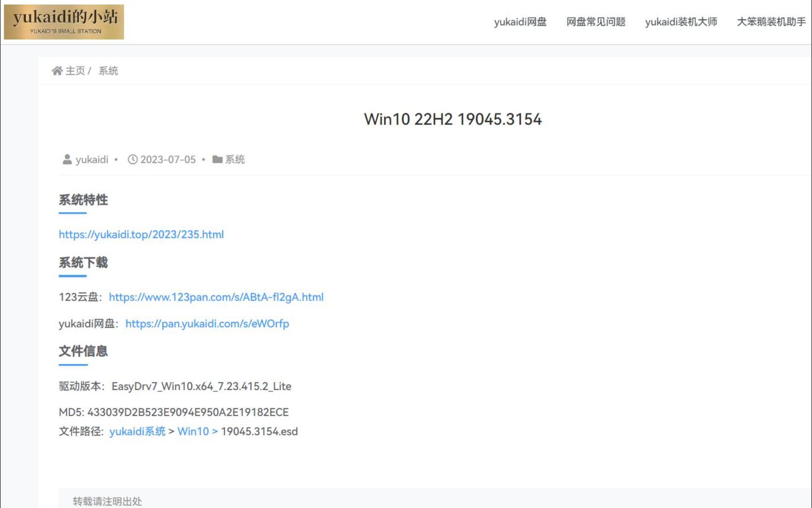Click the home icon in the breadcrumb
Image resolution: width=812 pixels, height=508 pixels.
pos(57,70)
